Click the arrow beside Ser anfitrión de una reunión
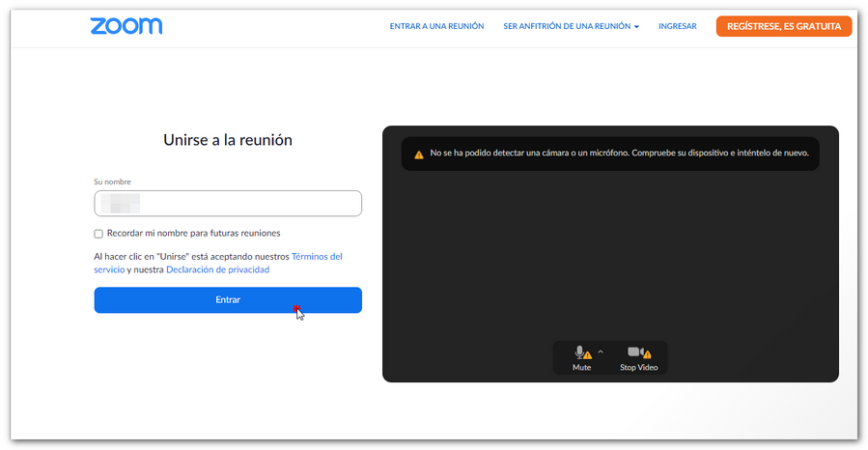Screen dimensions: 868x450 pos(637,27)
